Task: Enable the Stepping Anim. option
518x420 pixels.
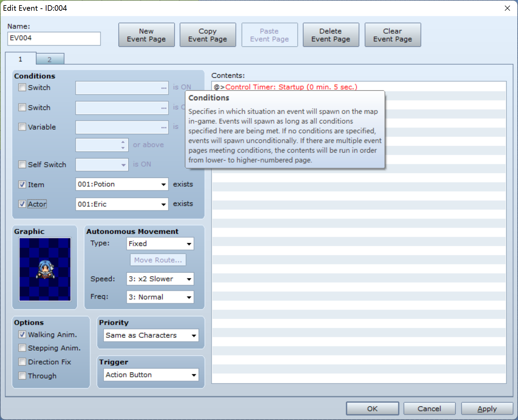Action: (22, 348)
